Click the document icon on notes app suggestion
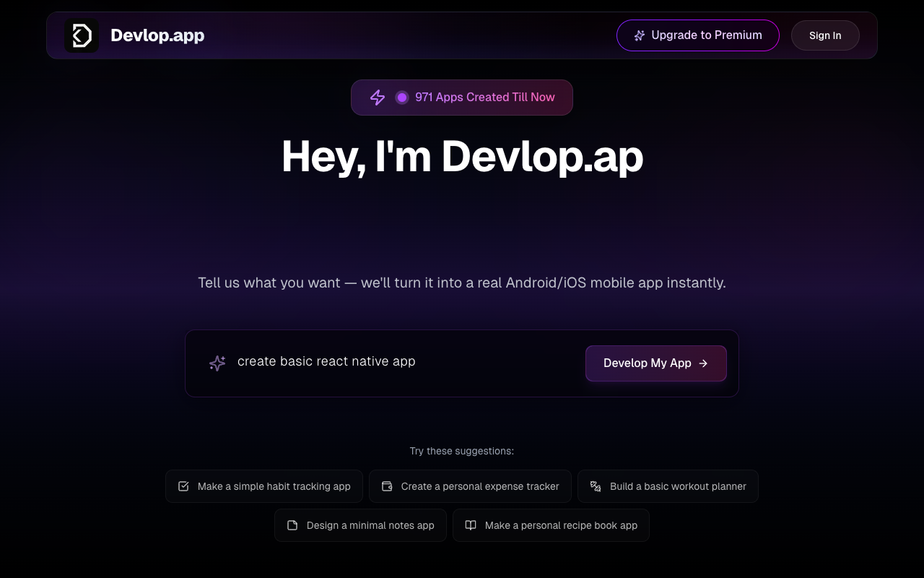This screenshot has height=578, width=924. click(292, 525)
